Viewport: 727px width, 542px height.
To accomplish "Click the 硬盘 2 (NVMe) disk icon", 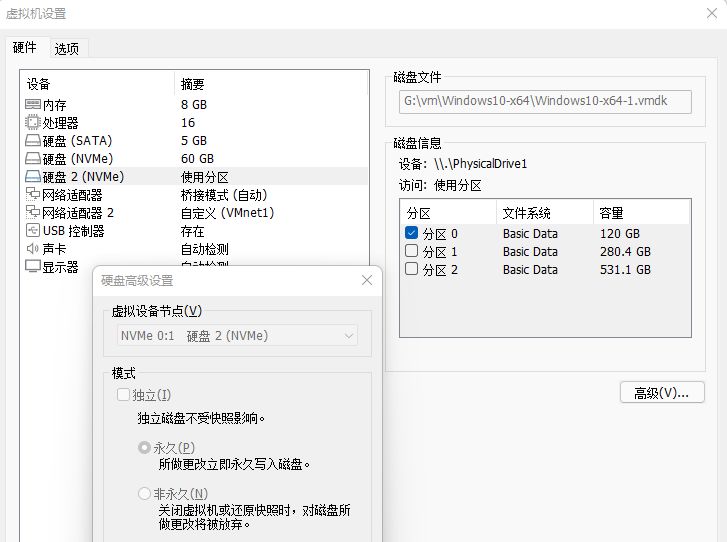I will [33, 177].
